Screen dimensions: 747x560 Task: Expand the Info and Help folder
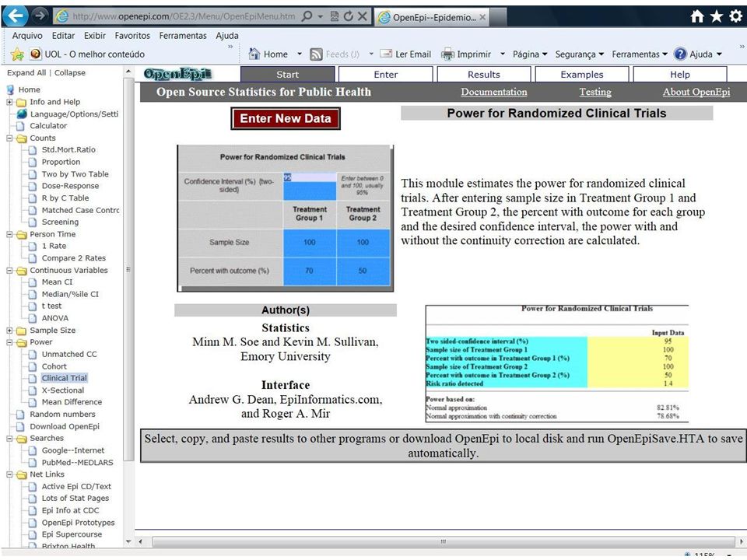9,102
